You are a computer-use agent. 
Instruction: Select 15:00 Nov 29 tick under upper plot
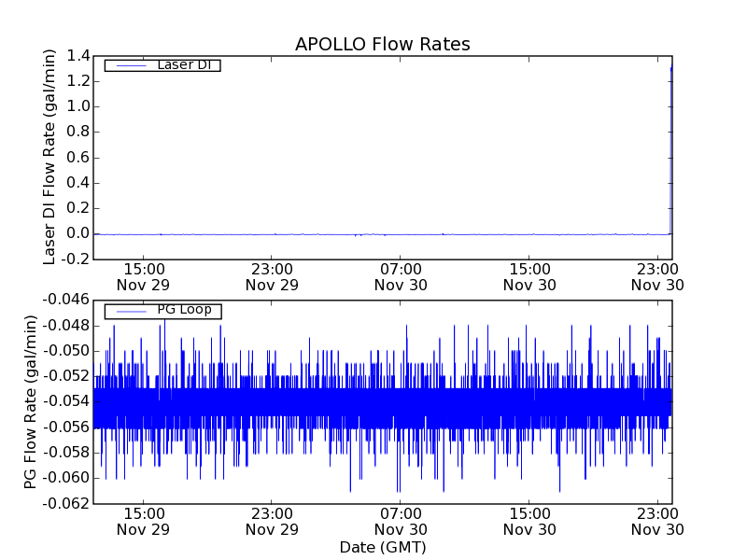(x=143, y=276)
